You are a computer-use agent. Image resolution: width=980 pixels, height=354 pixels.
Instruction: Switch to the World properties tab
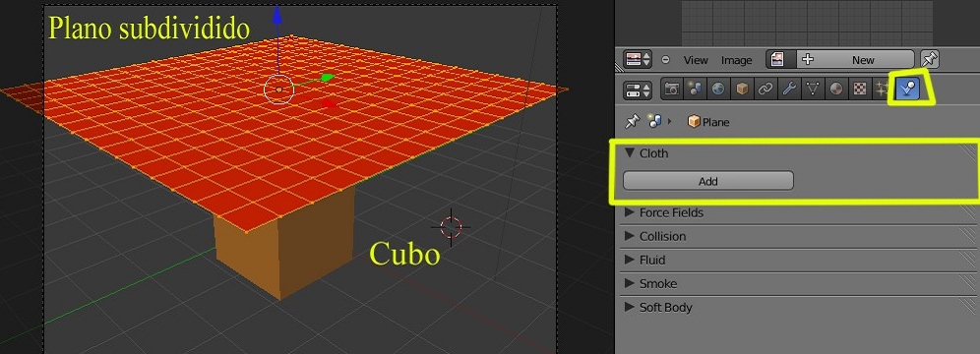coord(718,89)
